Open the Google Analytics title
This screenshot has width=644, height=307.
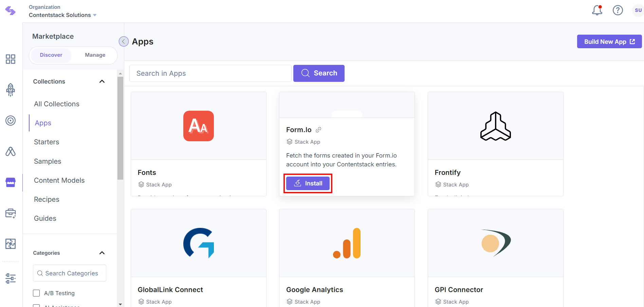pos(315,290)
